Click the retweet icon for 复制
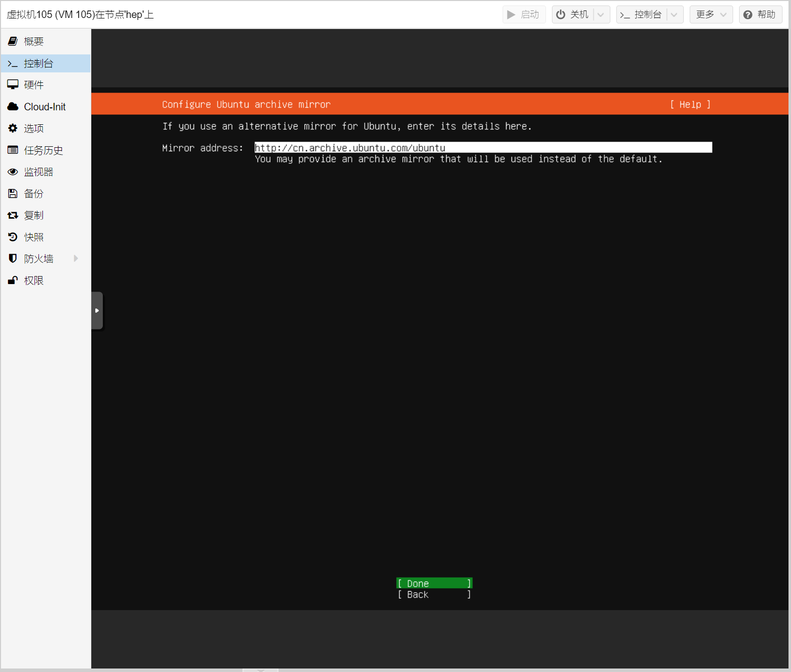 (13, 215)
